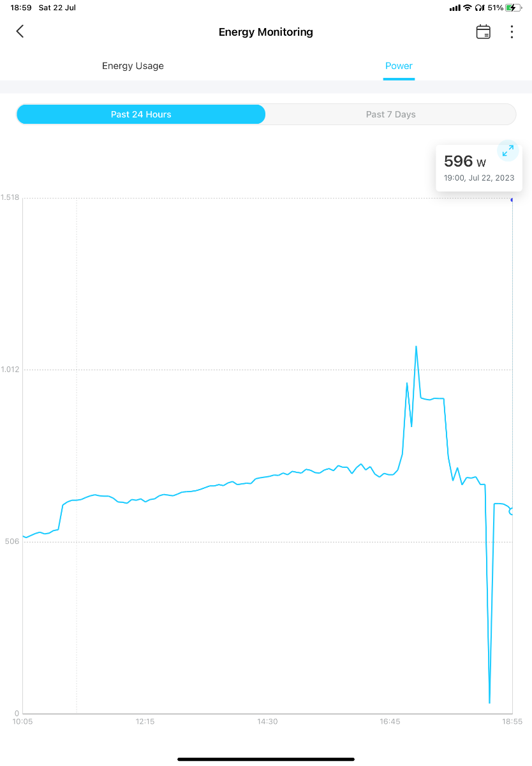
Task: Expand the chart to fullscreen
Action: pyautogui.click(x=508, y=151)
